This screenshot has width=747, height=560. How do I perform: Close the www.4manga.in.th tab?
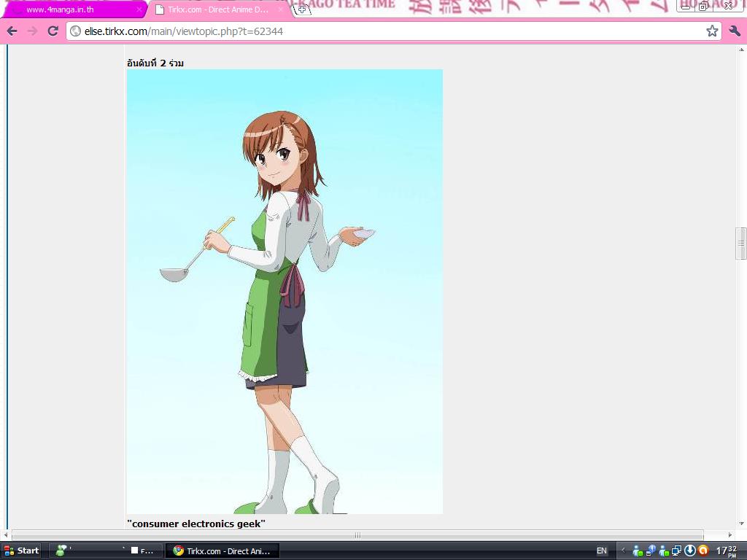coord(139,9)
